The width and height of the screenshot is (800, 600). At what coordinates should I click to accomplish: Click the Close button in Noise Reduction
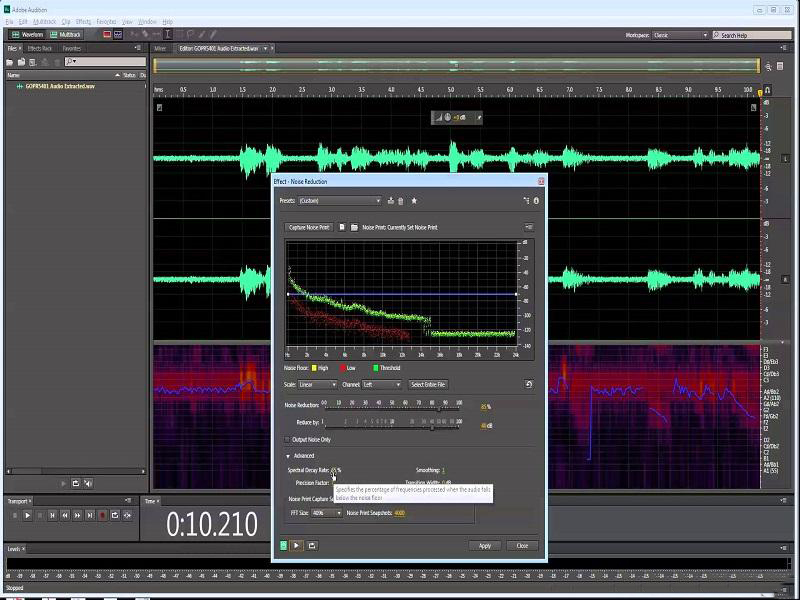[x=522, y=546]
